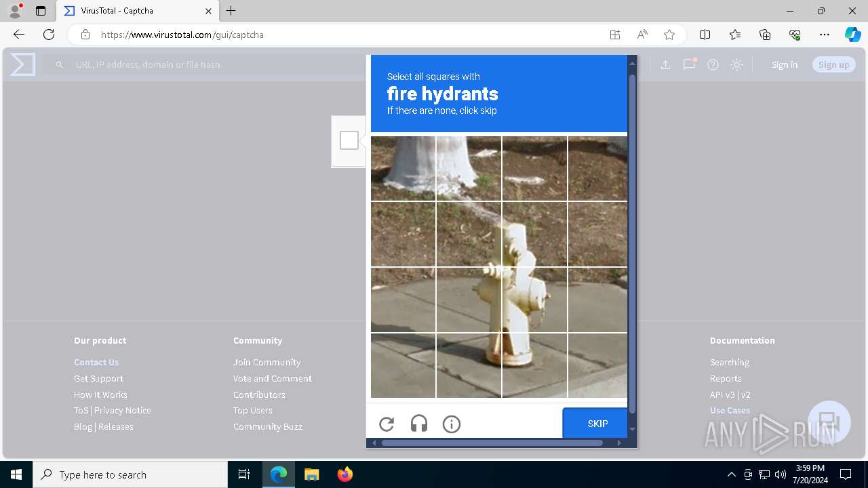Open the Windows Start menu
The height and width of the screenshot is (488, 868).
(x=16, y=474)
